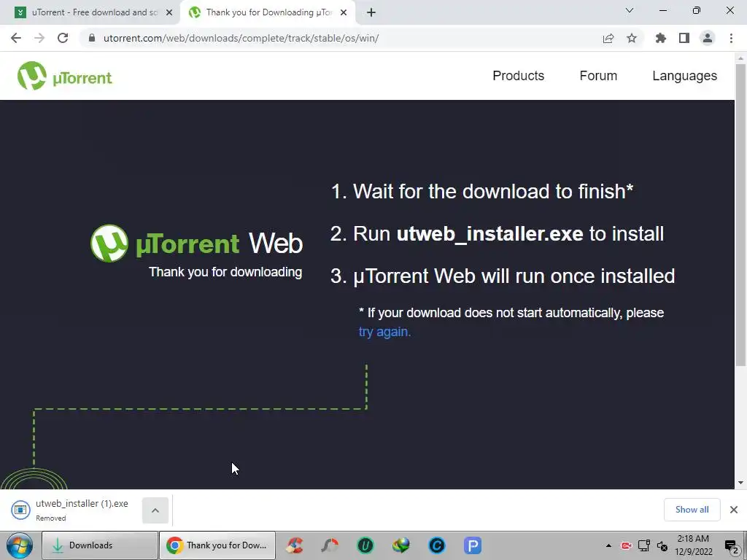Toggle Chrome side panel icon
Screen dimensions: 747x560
tap(684, 38)
